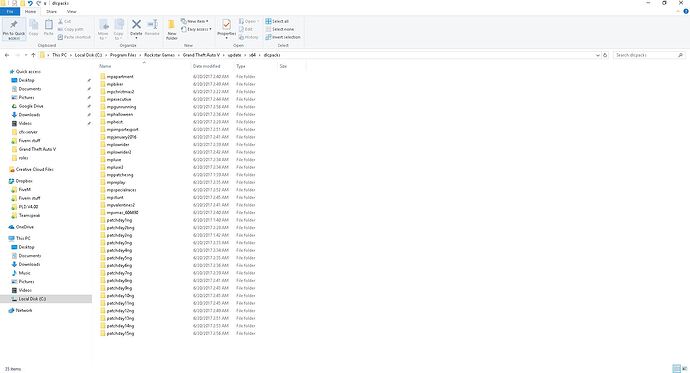Switch to the View ribbon tab
Screen dimensions: 690x373
[71, 11]
